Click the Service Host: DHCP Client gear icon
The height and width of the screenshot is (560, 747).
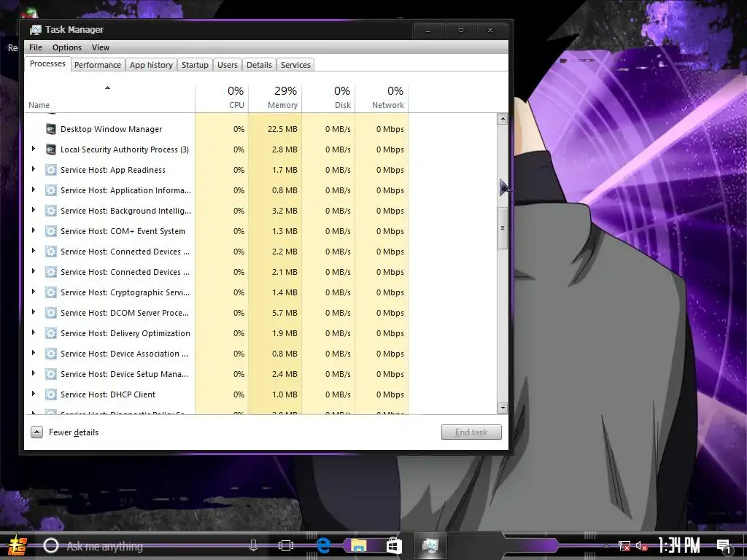click(50, 394)
